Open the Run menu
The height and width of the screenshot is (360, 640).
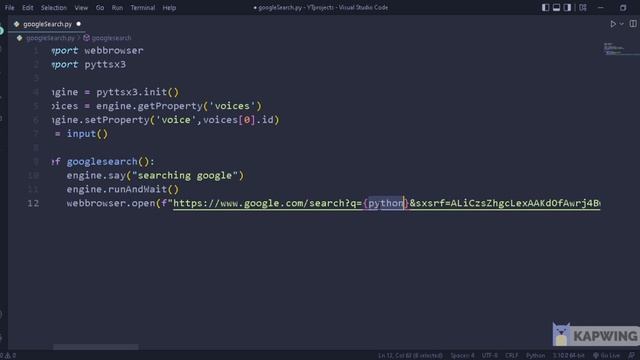click(117, 7)
